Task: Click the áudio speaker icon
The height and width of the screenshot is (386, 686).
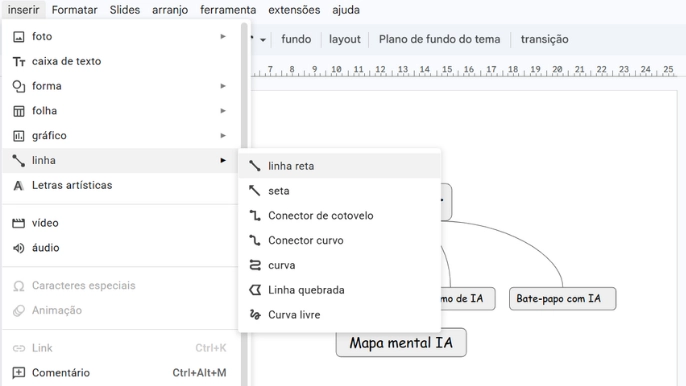Action: point(18,248)
